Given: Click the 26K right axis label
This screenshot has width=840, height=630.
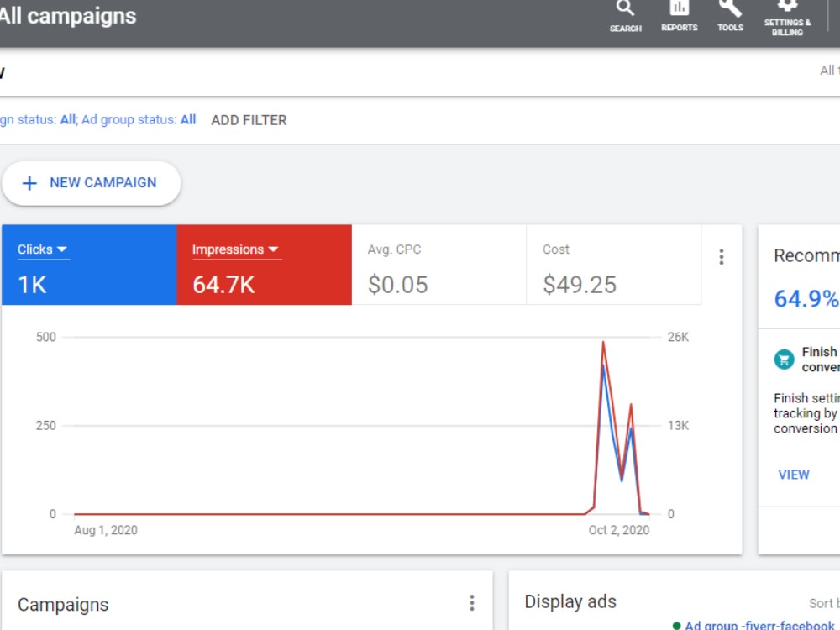Looking at the screenshot, I should (x=678, y=337).
